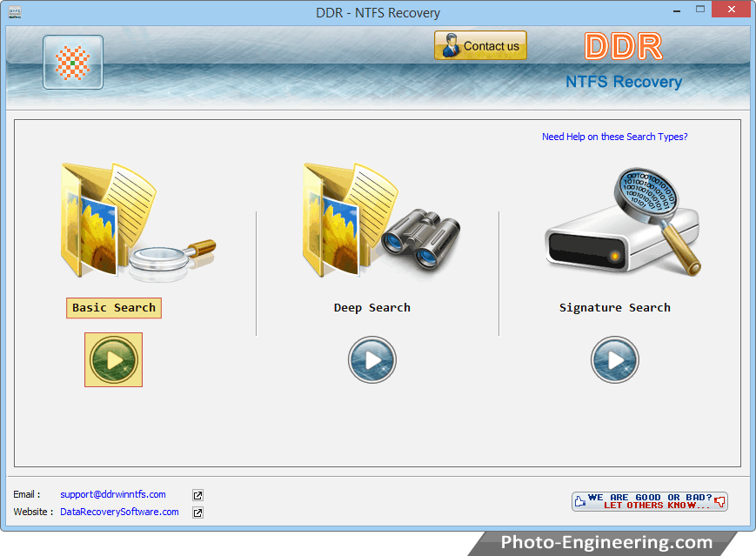Start Signature Search with its play button
Viewport: 756px width, 556px height.
(615, 359)
